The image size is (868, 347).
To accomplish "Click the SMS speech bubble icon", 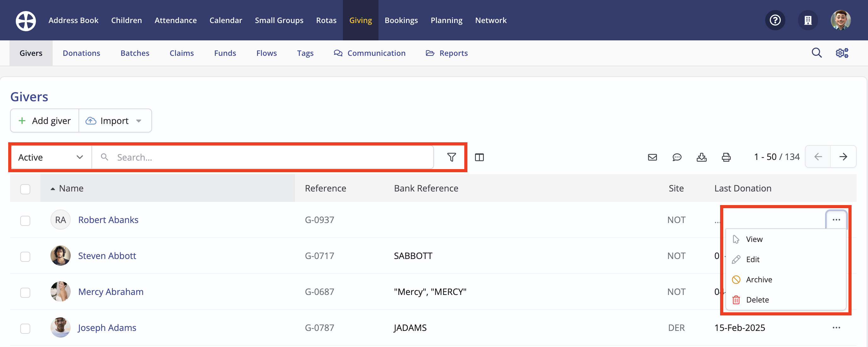I will tap(677, 157).
